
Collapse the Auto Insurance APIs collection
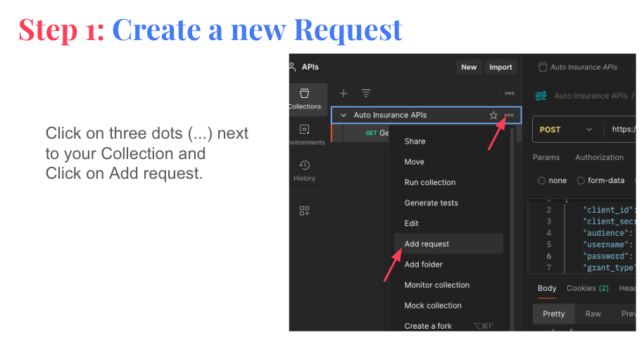pyautogui.click(x=343, y=115)
